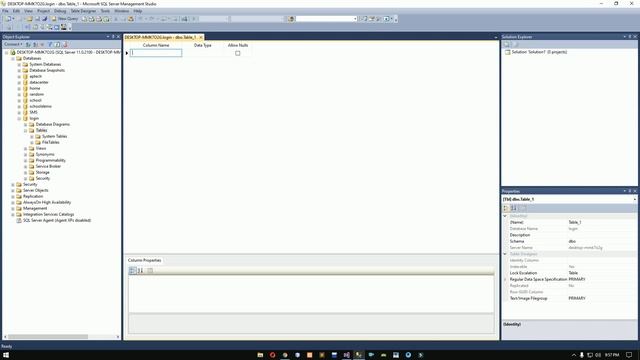Click Categorized icon in Column Properties
This screenshot has height=360, width=640.
tap(132, 270)
